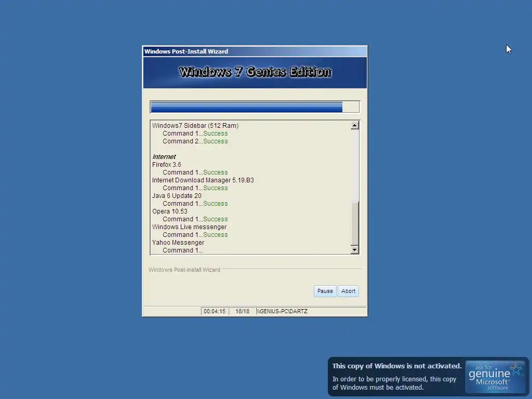Image resolution: width=532 pixels, height=399 pixels.
Task: Abort the post-install wizard
Action: [348, 291]
